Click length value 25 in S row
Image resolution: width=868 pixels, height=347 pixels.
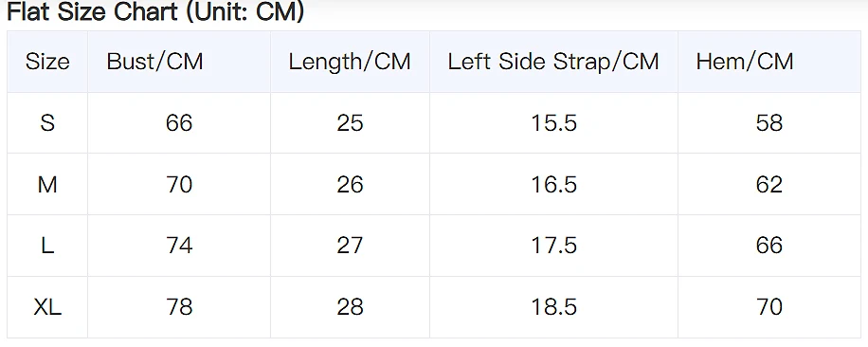pyautogui.click(x=350, y=123)
